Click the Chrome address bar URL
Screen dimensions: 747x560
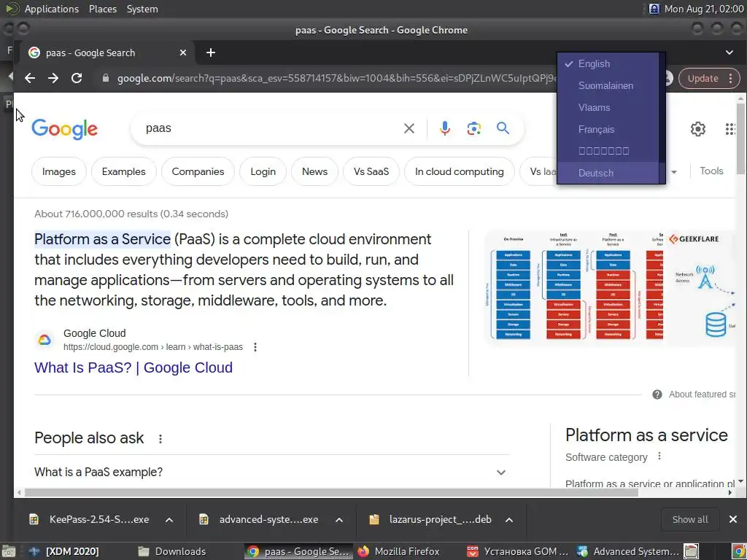(336, 78)
